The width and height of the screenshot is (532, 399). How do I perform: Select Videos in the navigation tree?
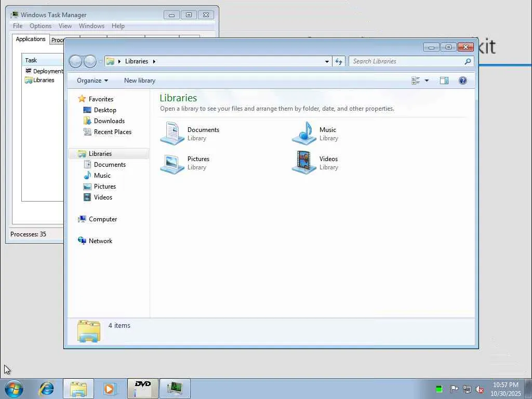pyautogui.click(x=103, y=197)
